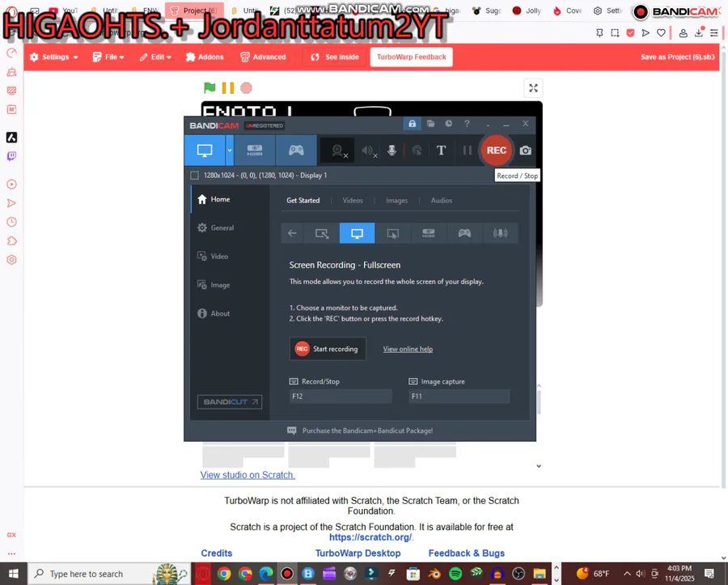The image size is (728, 585).
Task: Open View studio on Scratch link
Action: point(248,475)
